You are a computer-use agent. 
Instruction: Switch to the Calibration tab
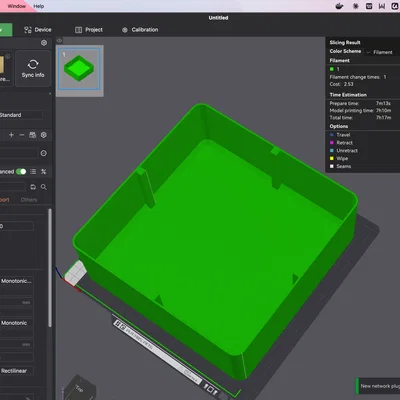tap(140, 30)
